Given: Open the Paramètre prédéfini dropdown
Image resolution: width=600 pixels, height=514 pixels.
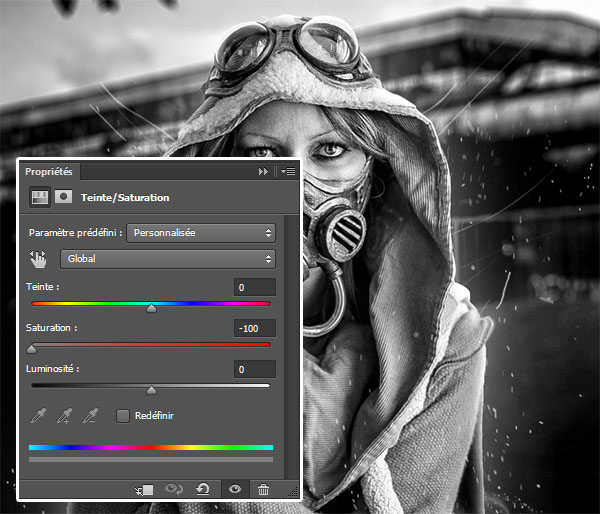Looking at the screenshot, I should coord(200,232).
